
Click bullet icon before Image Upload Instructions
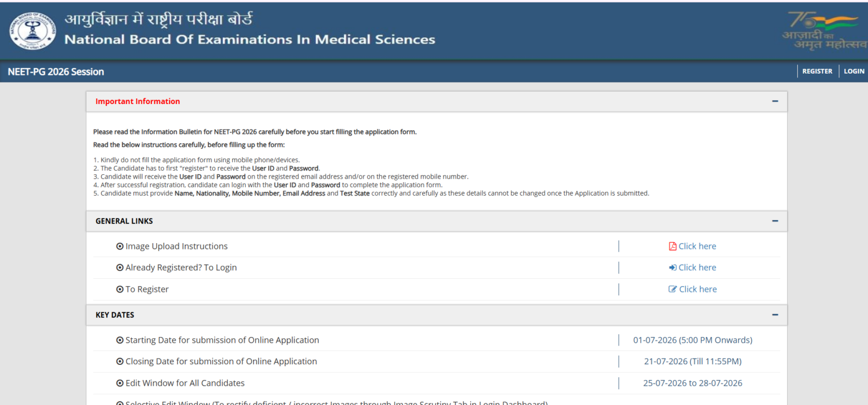[x=120, y=246]
